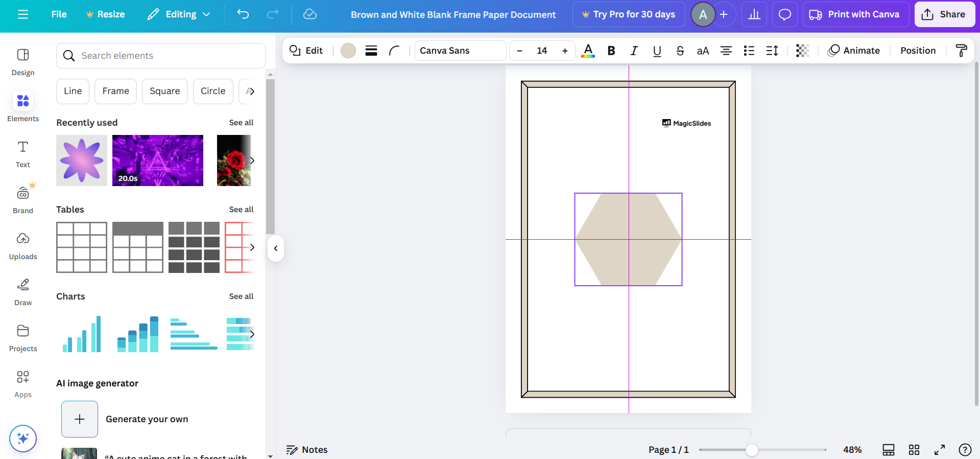The height and width of the screenshot is (459, 980).
Task: Open the comments speech bubble icon
Action: click(x=784, y=14)
